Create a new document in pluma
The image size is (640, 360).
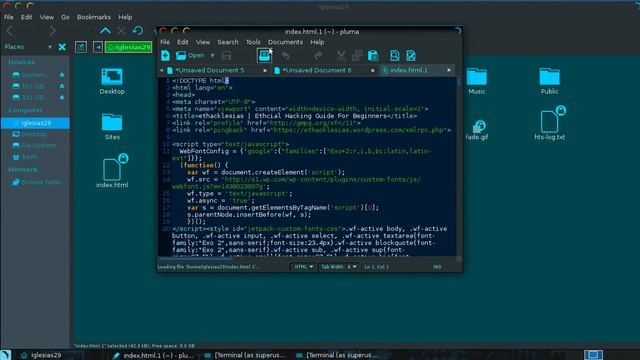pos(165,56)
